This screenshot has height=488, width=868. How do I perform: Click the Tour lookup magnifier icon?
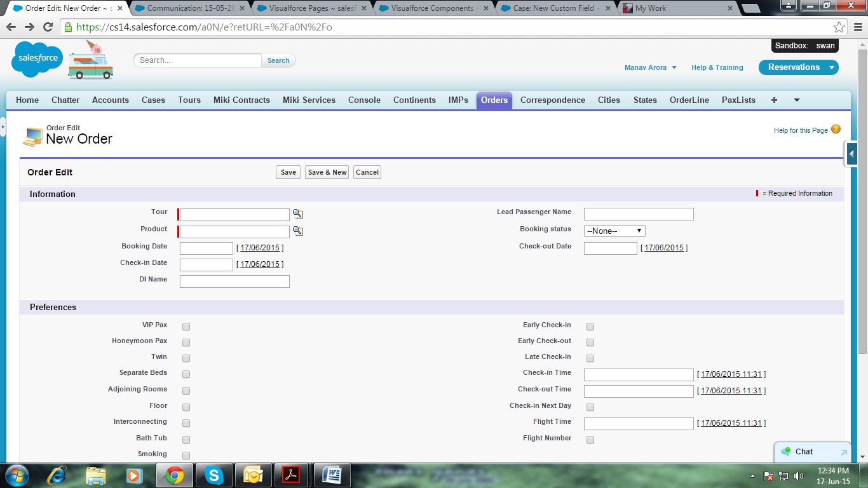297,214
